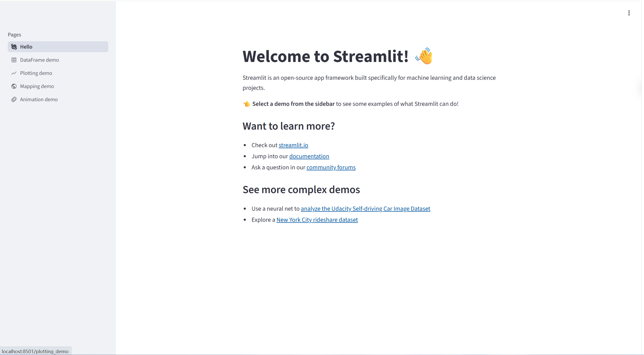
Task: Click the Pages sidebar heading
Action: [x=14, y=35]
